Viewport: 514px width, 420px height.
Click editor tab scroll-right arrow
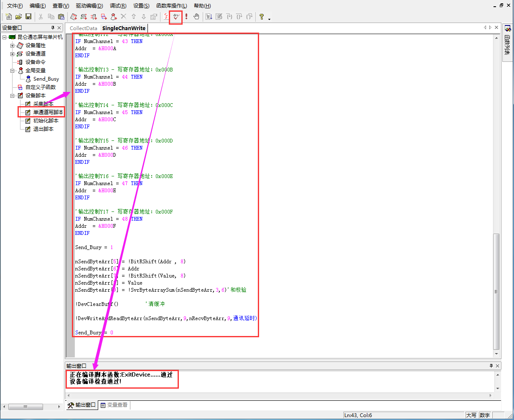(490, 28)
